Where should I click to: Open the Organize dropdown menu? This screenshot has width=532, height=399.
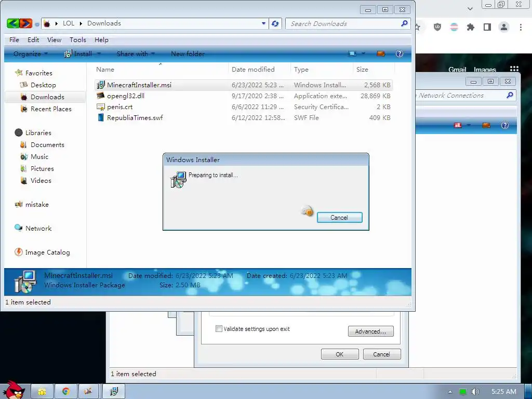point(31,54)
